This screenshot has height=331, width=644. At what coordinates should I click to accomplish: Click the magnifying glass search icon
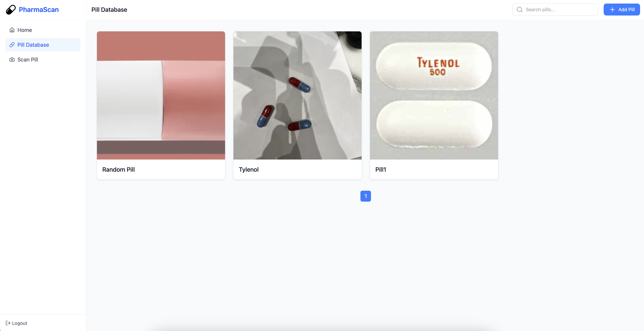(519, 10)
